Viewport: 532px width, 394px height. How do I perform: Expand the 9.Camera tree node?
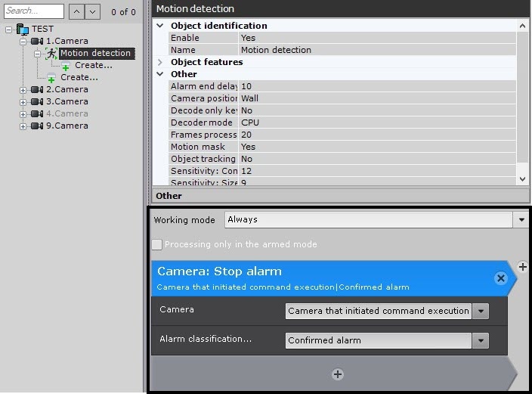tap(23, 126)
